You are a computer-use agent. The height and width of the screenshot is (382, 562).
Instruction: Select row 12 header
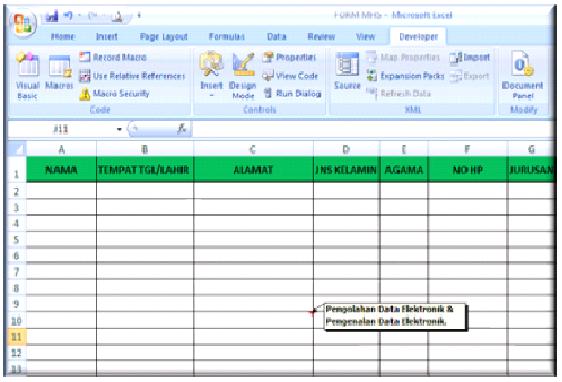coord(16,353)
